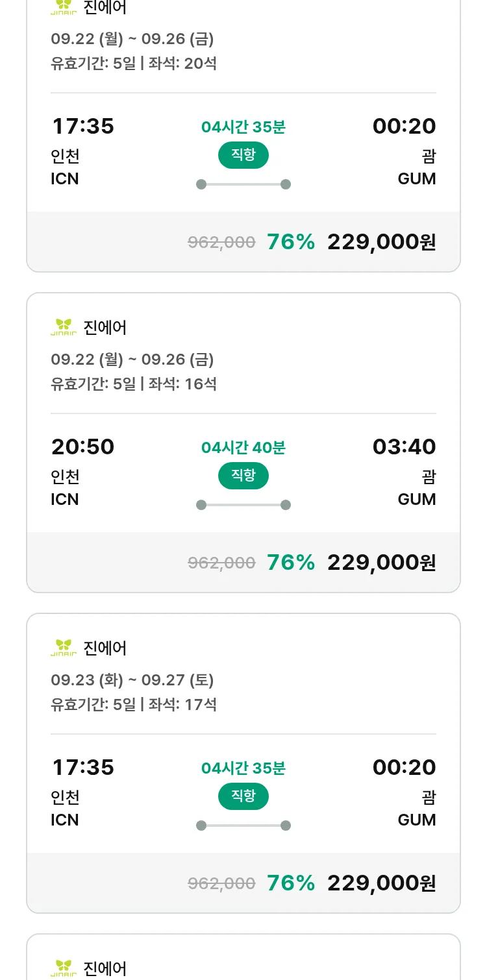
Task: Tap the 직항 badge on the 20:50 flight
Action: coord(243,476)
